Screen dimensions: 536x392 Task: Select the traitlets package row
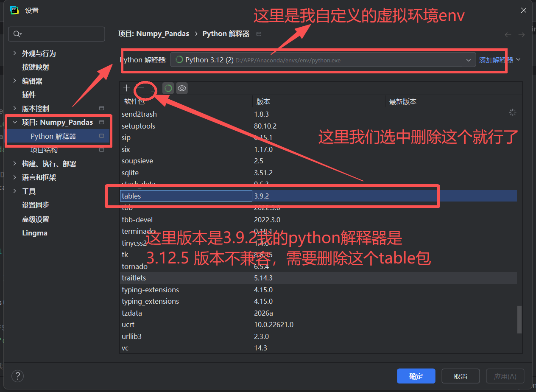pyautogui.click(x=318, y=278)
